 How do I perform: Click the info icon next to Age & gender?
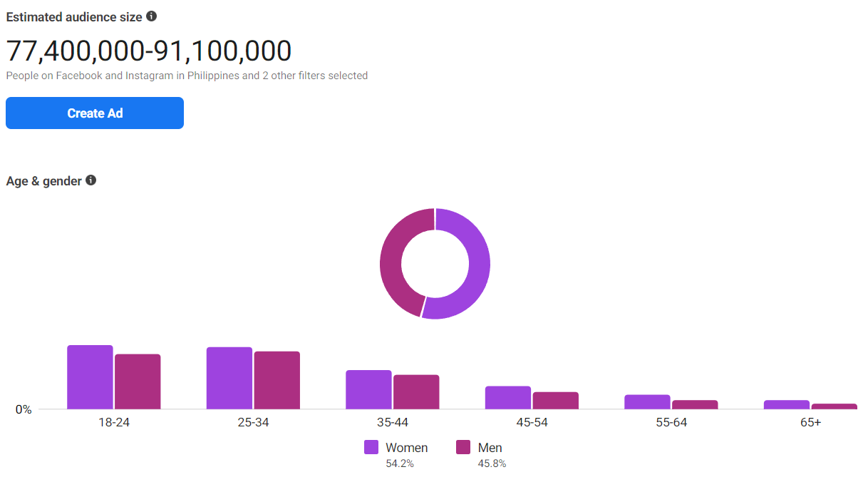click(91, 180)
